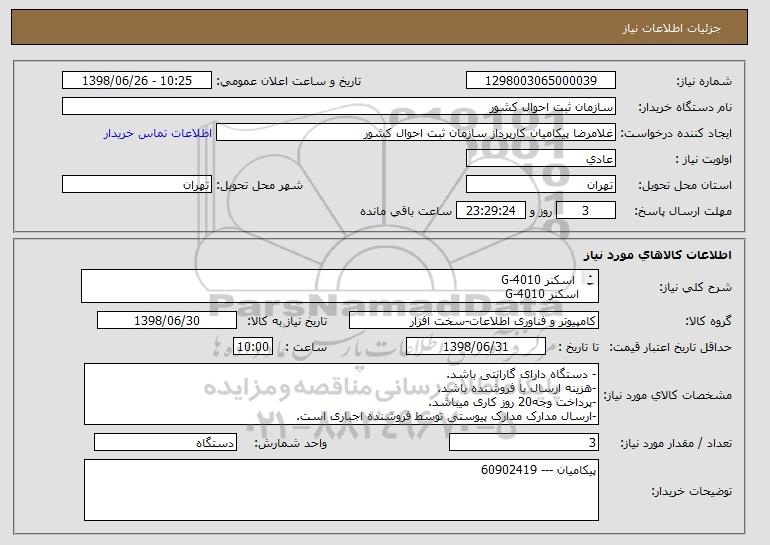Click the price validity date field 1398/06/31
This screenshot has width=770, height=545.
476,347
